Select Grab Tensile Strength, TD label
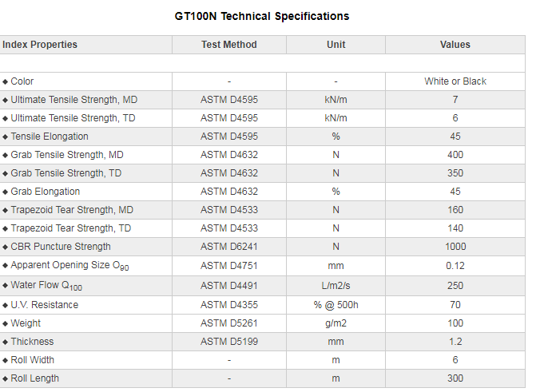Screen dimensions: 548x392 [66, 173]
